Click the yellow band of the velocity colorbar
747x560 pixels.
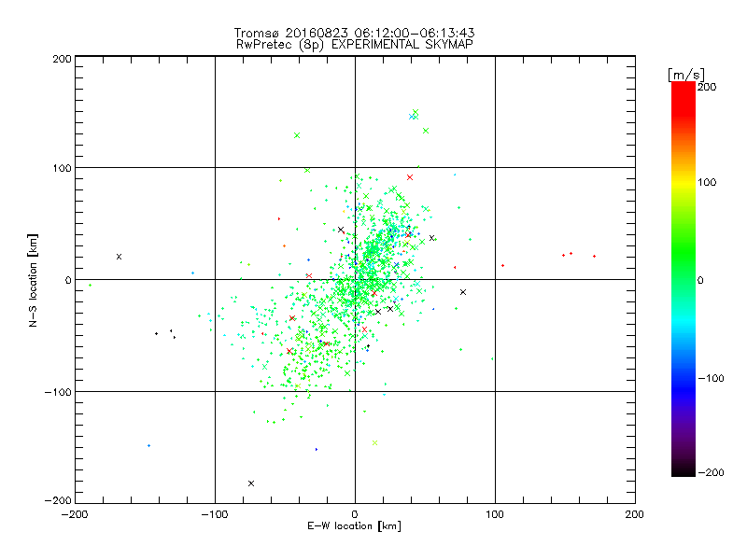684,183
